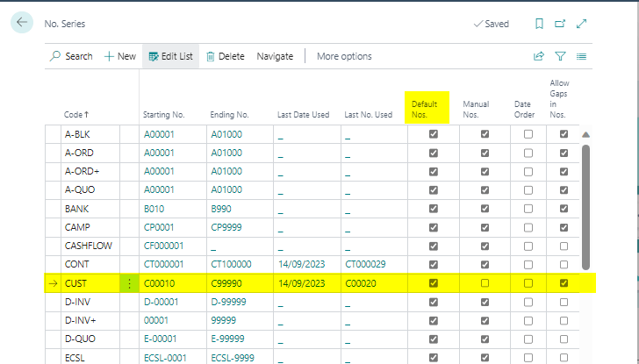Viewport: 639px width, 364px height.
Task: Toggle Manual Nos. checkbox for CUST
Action: (x=485, y=283)
